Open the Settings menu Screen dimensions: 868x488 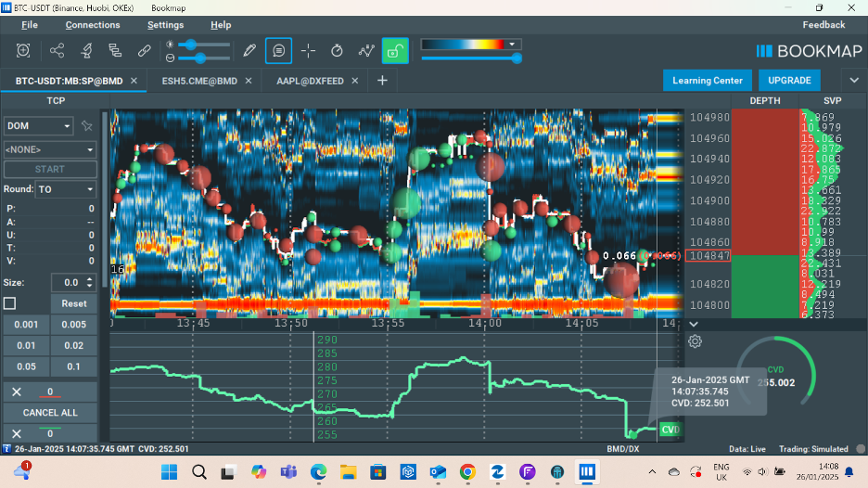coord(165,25)
